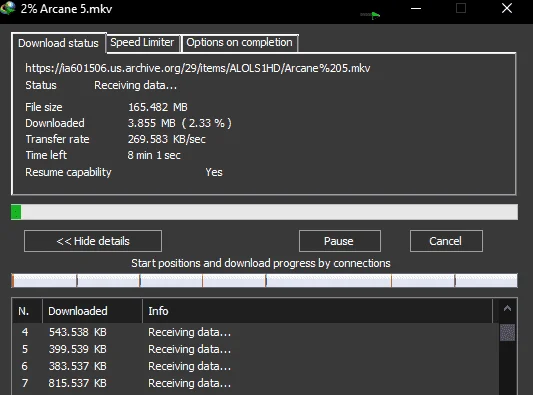
Task: Click the Hide details button
Action: 93,241
